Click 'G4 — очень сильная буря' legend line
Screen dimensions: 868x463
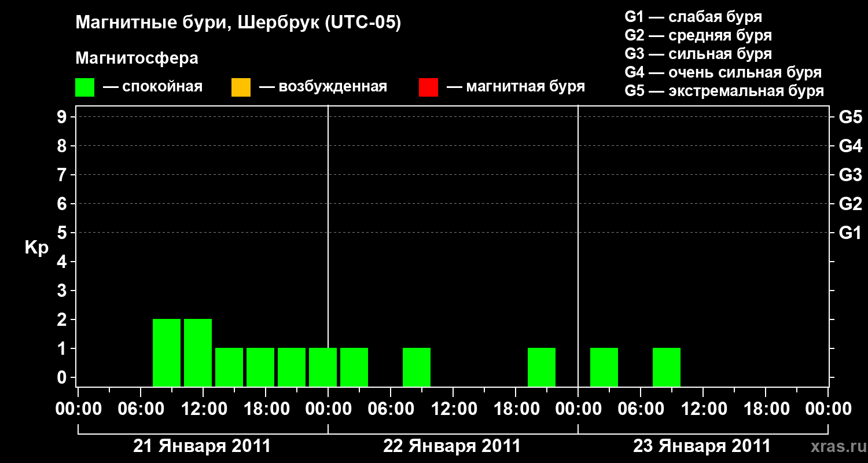(723, 72)
